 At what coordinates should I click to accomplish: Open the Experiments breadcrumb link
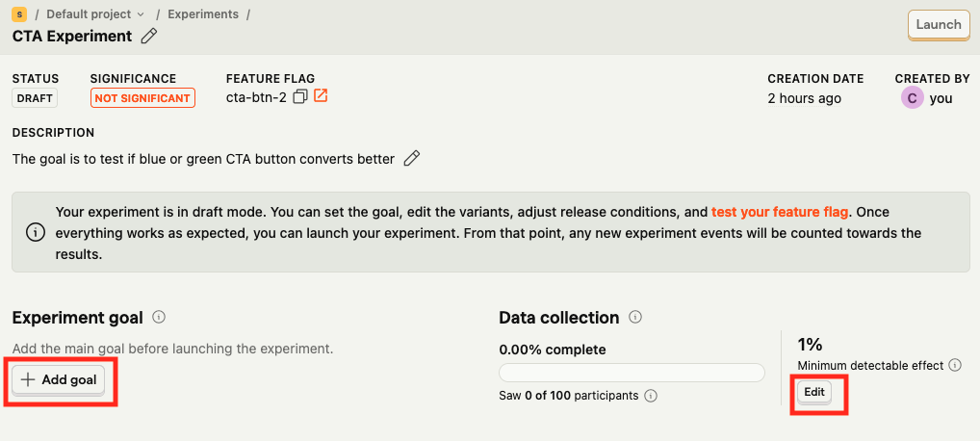coord(203,14)
